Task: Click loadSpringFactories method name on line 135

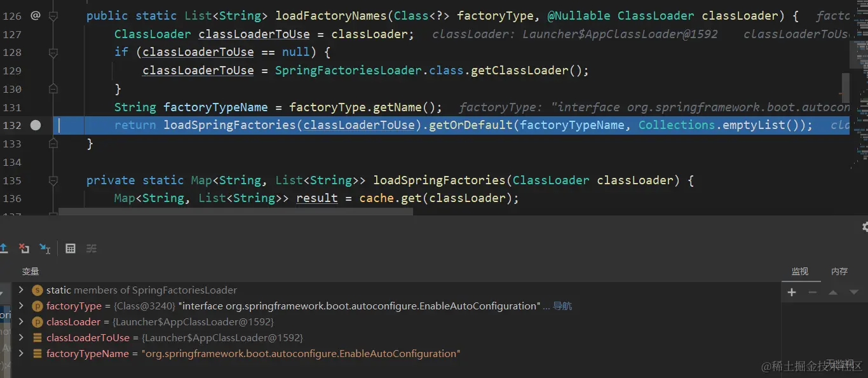Action: pos(439,180)
